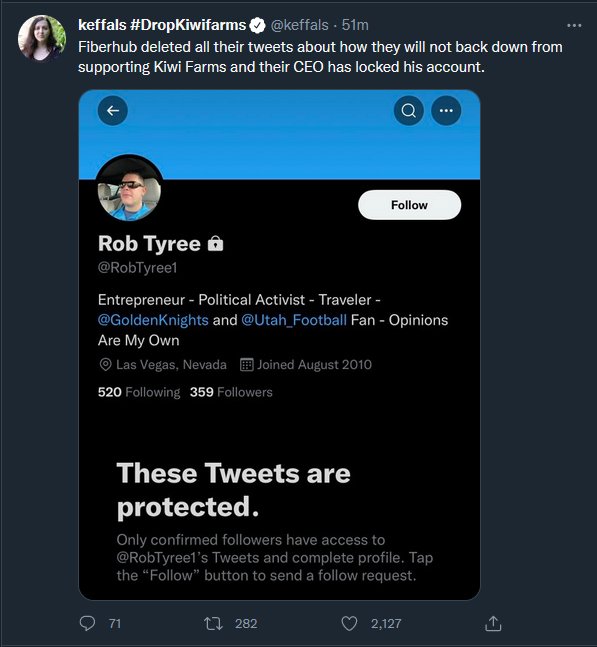Open the @Utah_Football mention in the bio
The image size is (597, 647).
294,320
